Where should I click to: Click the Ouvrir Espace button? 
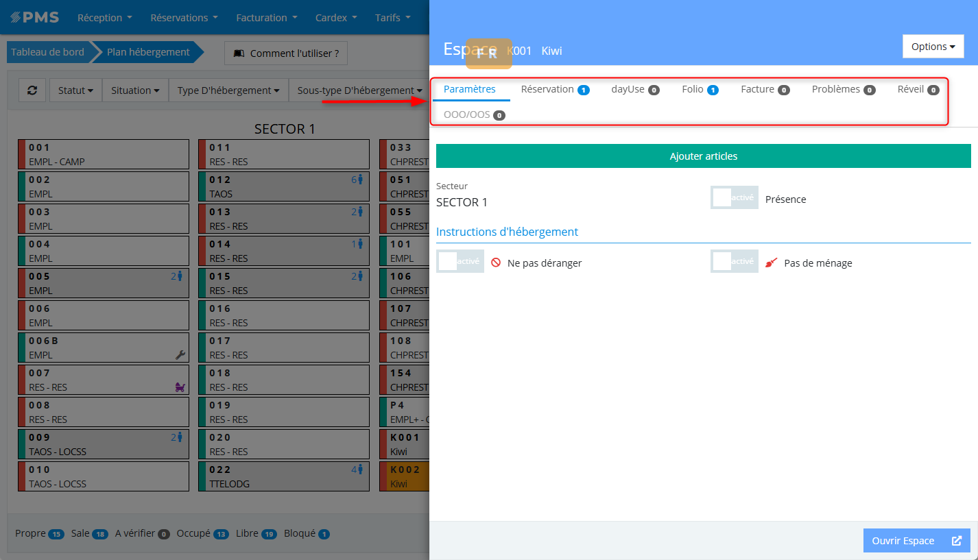point(916,541)
